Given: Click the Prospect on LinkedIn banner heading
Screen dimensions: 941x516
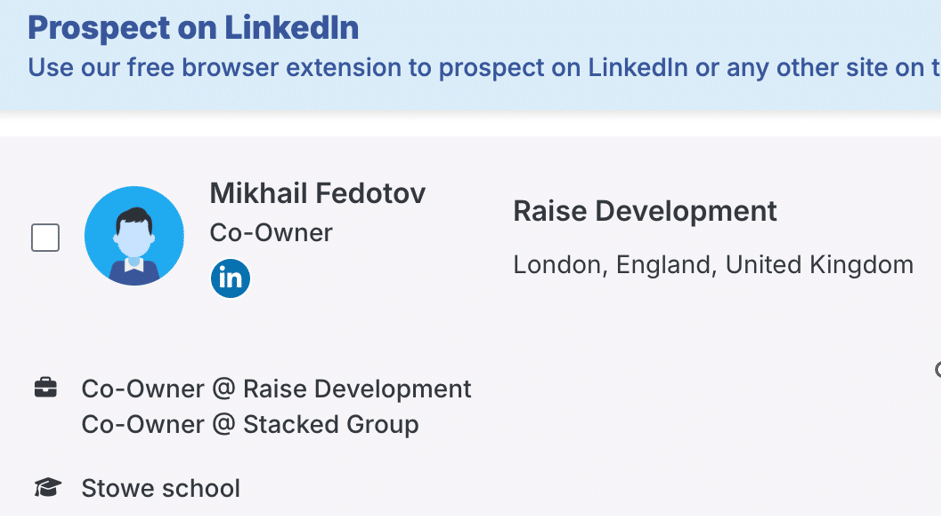Looking at the screenshot, I should coord(193,28).
